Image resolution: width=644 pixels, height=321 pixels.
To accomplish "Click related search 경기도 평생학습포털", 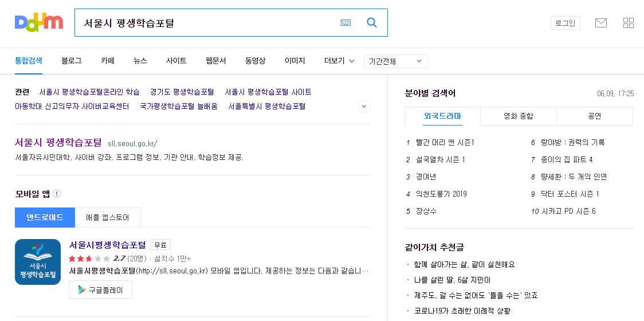I will pos(182,92).
